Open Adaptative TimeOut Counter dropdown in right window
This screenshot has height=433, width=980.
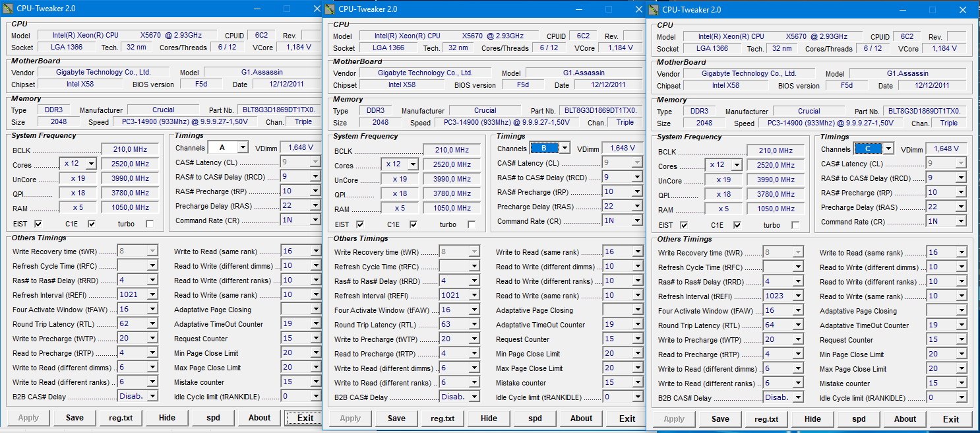(962, 325)
